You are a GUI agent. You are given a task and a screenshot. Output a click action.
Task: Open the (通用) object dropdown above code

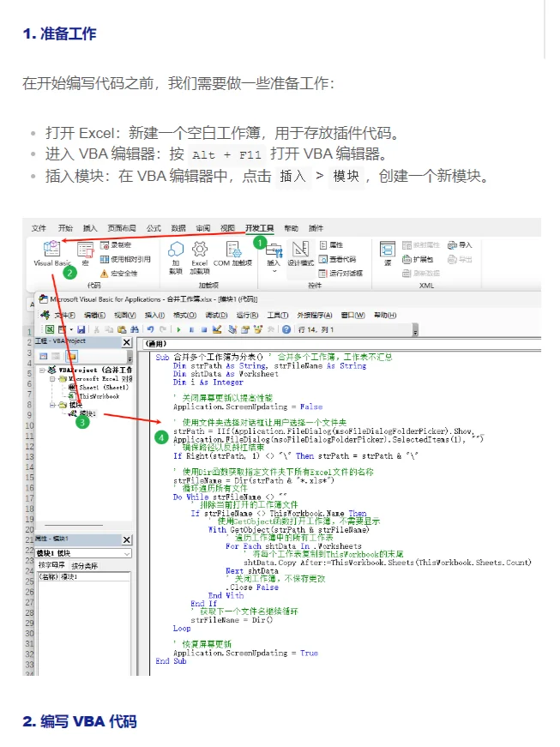click(342, 344)
